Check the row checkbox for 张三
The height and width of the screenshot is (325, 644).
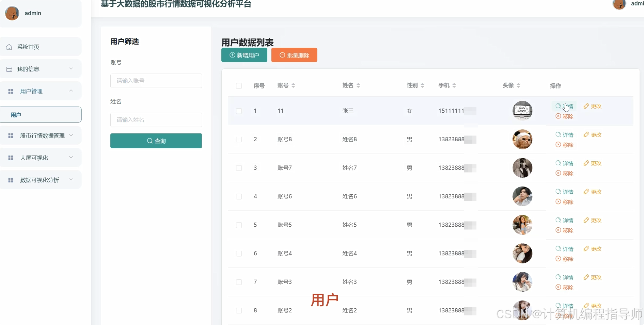[239, 111]
